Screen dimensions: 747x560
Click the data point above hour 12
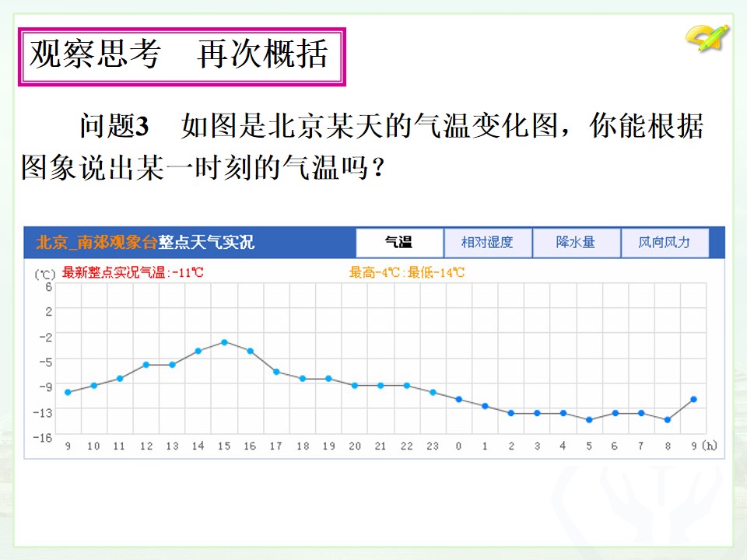tap(146, 365)
